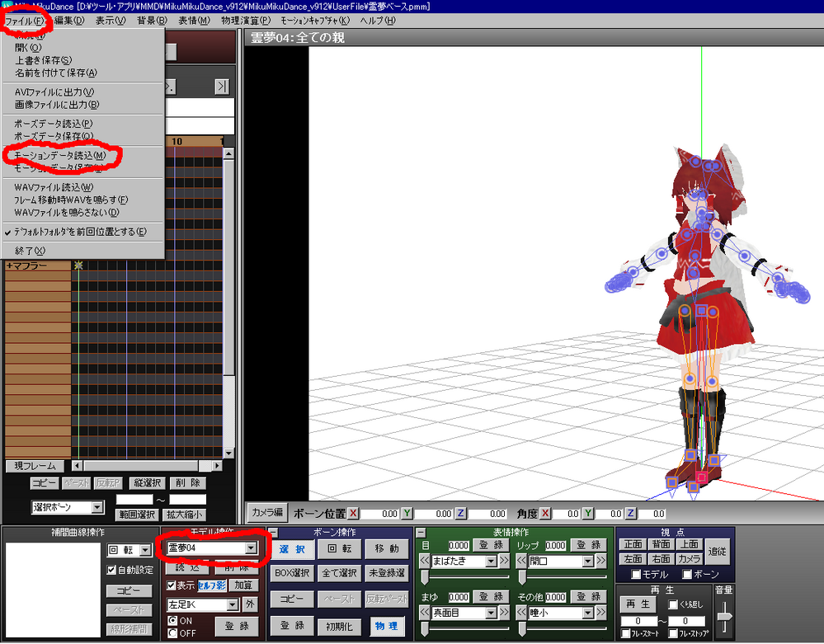Click the >> arrow right of まばたき

503,561
